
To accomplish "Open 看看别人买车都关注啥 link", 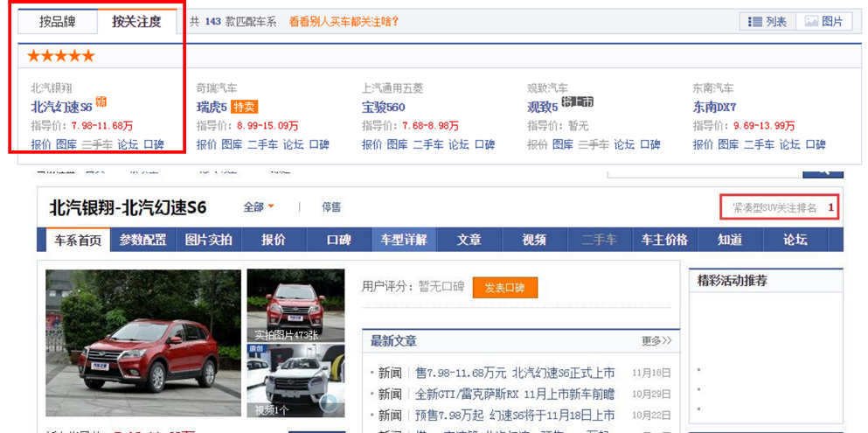I will [x=344, y=22].
